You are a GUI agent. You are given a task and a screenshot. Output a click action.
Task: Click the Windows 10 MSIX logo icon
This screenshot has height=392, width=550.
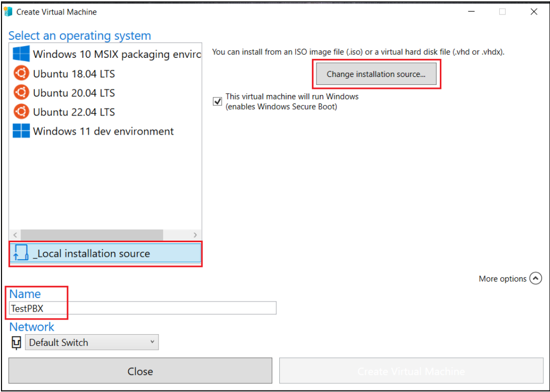(x=21, y=54)
